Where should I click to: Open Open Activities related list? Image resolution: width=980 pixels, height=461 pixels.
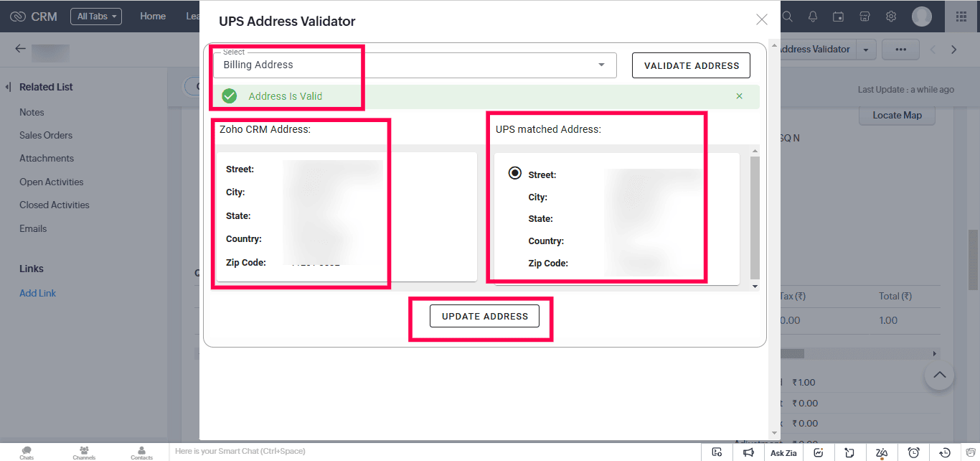click(x=52, y=182)
